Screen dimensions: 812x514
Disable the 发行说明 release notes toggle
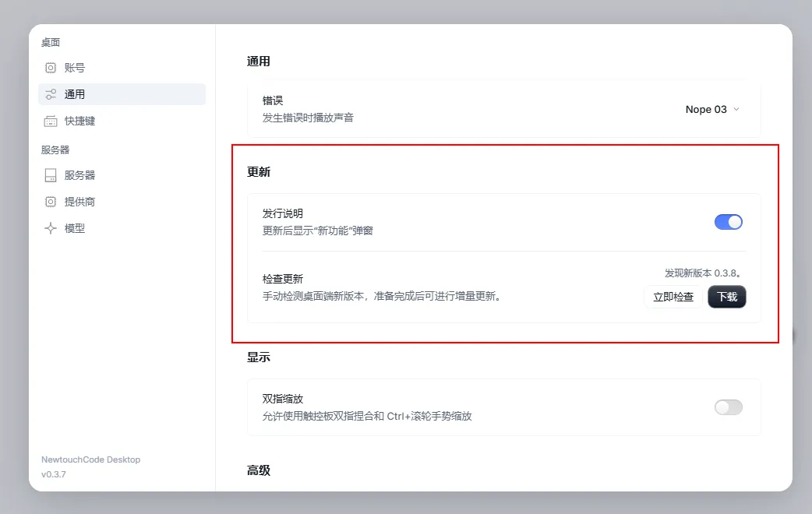[x=728, y=222]
